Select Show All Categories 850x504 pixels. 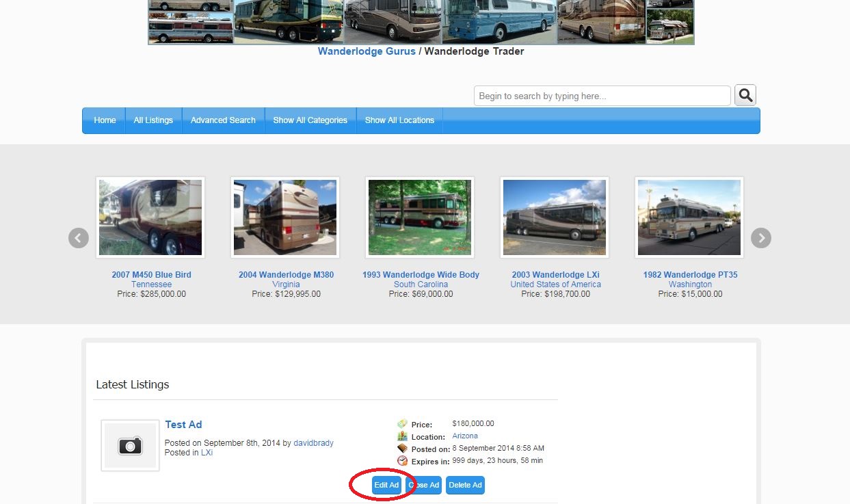point(310,120)
